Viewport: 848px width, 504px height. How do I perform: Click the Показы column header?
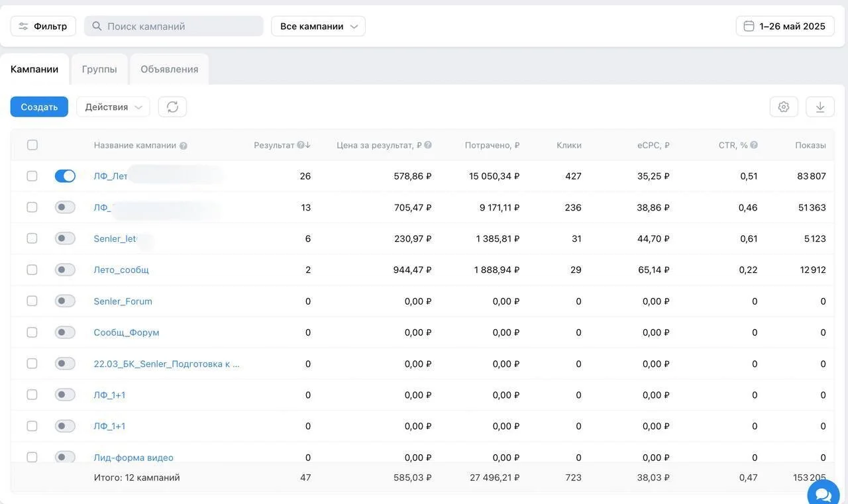click(x=811, y=145)
